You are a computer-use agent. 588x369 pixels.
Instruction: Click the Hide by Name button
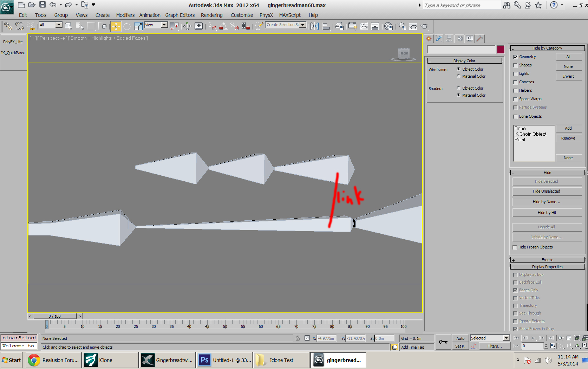[x=546, y=202]
